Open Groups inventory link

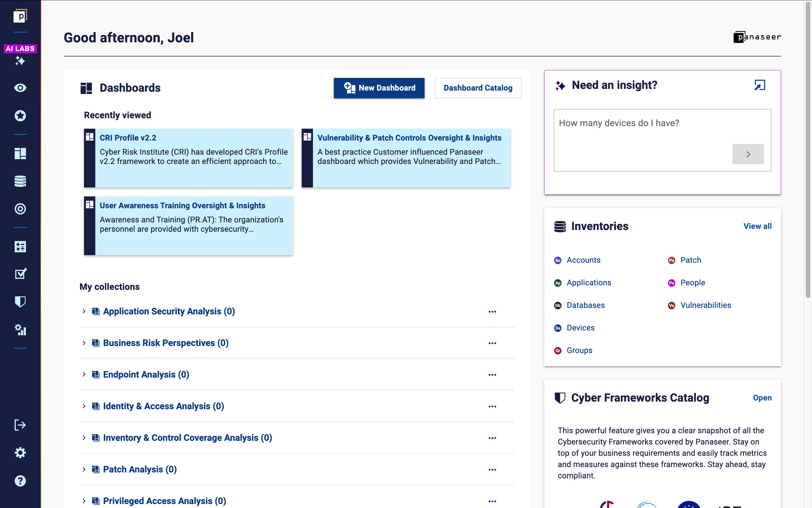point(579,351)
